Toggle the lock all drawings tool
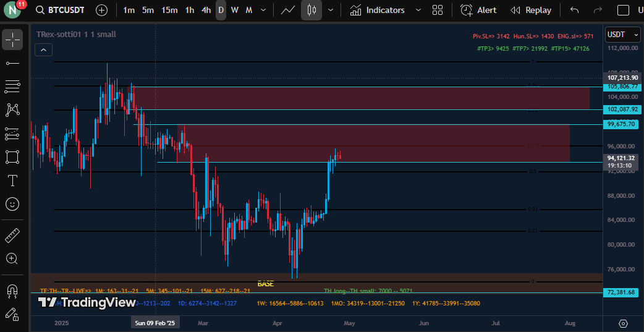This screenshot has height=332, width=644. tap(12, 314)
